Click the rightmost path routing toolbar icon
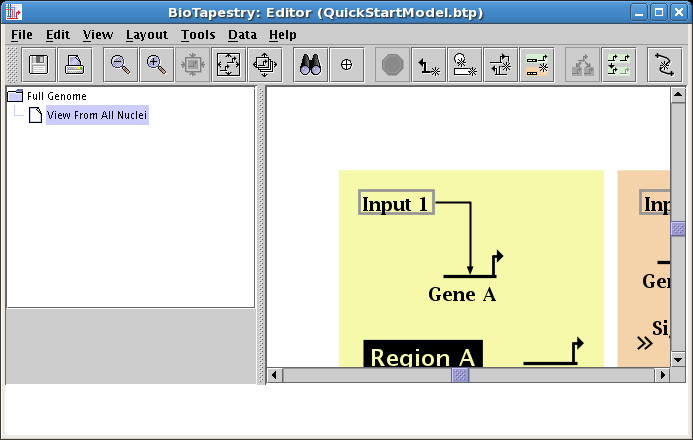The height and width of the screenshot is (440, 693). pos(664,64)
